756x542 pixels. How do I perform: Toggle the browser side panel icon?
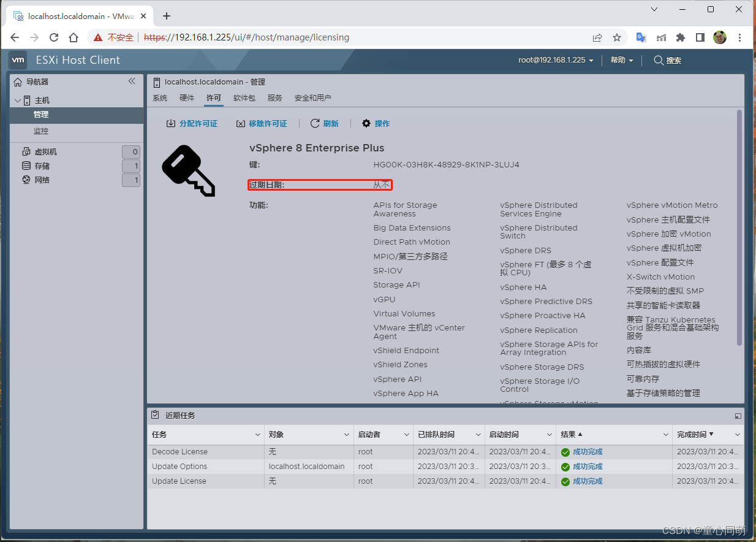(x=700, y=37)
